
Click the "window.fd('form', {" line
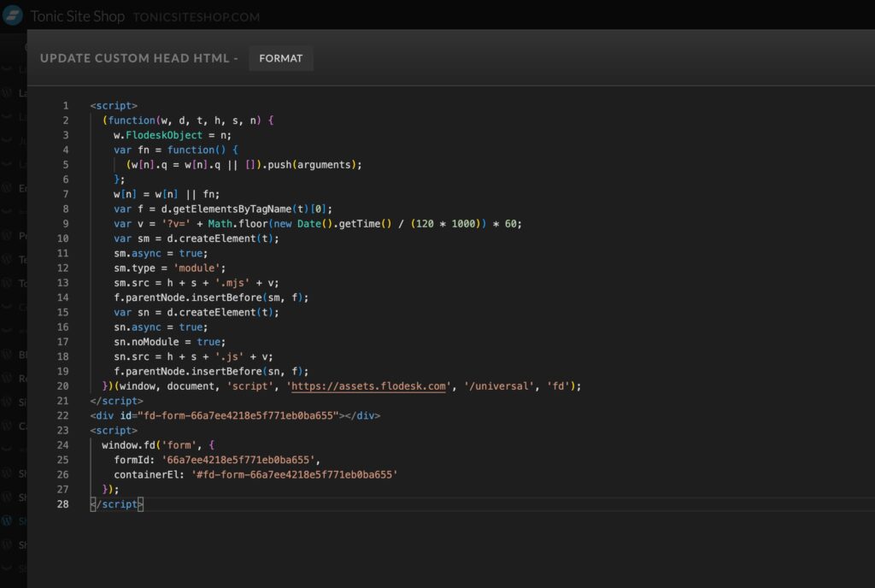158,445
